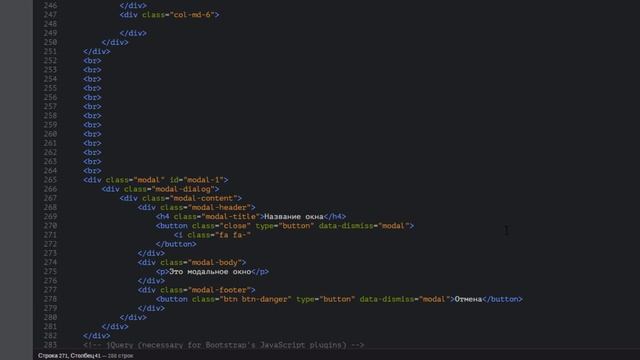Viewport: 640px width, 360px height.
Task: Click the </div> tag on line 276
Action: click(x=151, y=281)
